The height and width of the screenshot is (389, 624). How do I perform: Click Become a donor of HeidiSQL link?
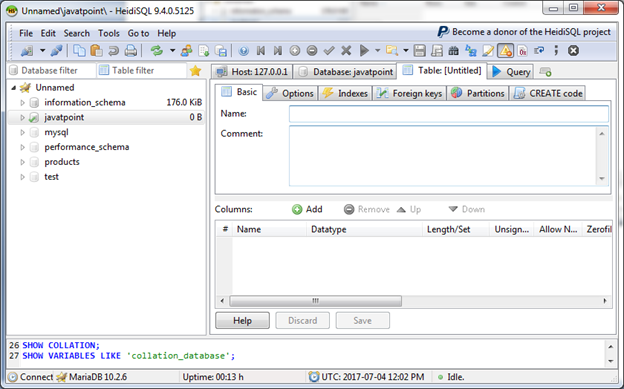pyautogui.click(x=524, y=32)
